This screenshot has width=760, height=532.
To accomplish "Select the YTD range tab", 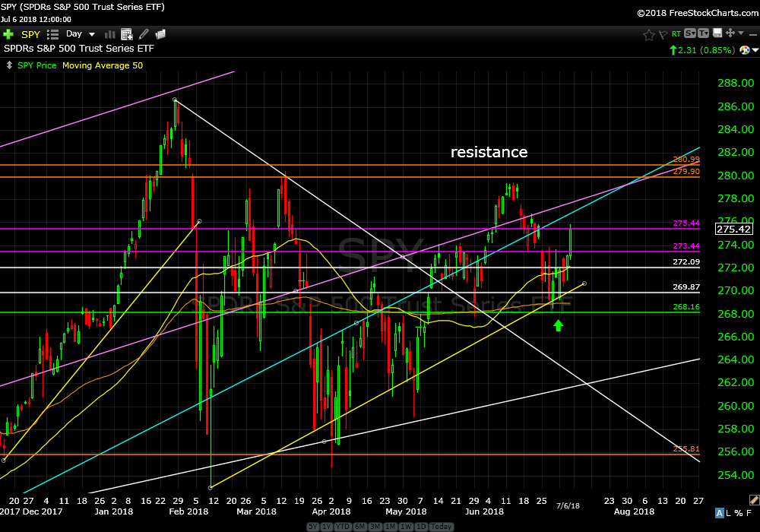I will [x=341, y=527].
